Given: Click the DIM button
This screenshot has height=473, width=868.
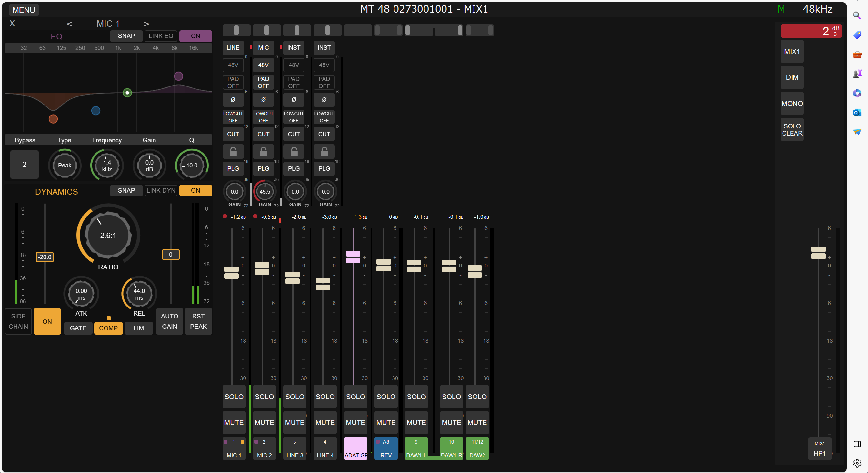Looking at the screenshot, I should tap(792, 77).
